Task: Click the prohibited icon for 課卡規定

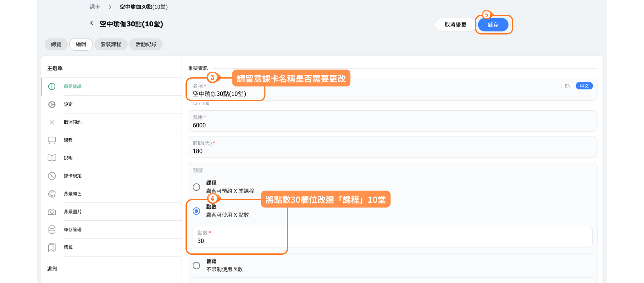Action: pos(52,176)
